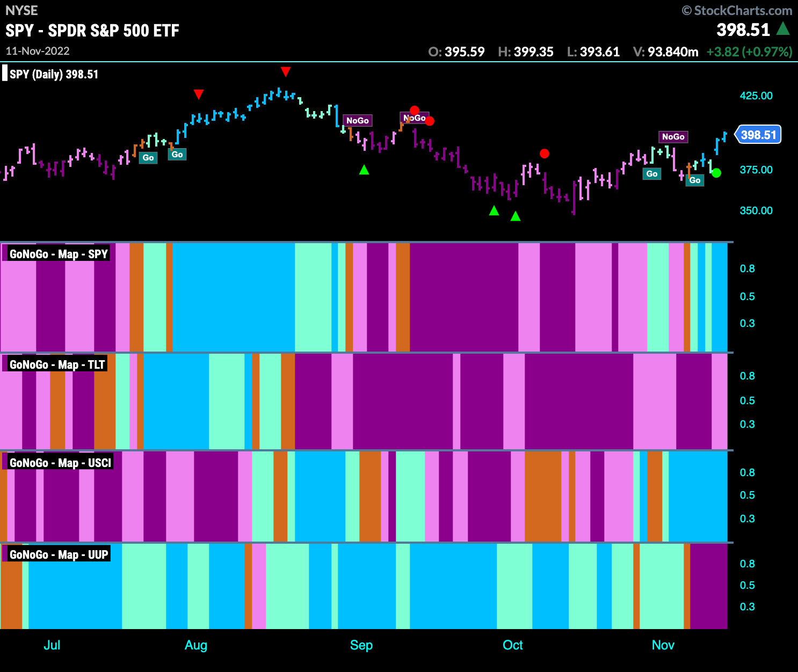Click the open price 395.59
Screen dimensions: 798x672
pyautogui.click(x=465, y=52)
